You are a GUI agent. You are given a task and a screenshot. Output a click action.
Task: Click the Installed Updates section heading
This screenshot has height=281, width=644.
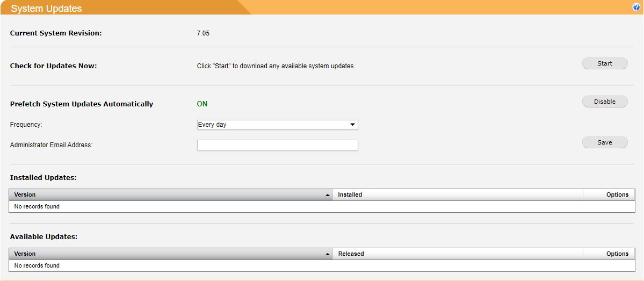44,178
